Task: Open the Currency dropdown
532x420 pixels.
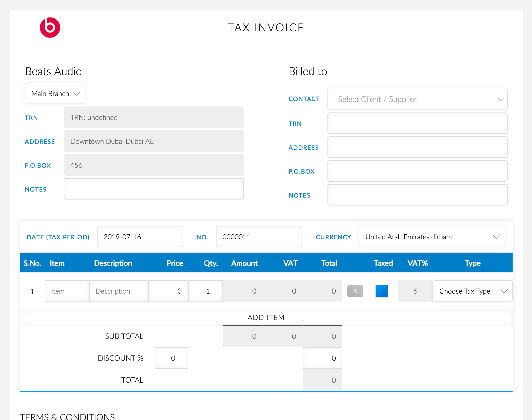Action: point(432,237)
